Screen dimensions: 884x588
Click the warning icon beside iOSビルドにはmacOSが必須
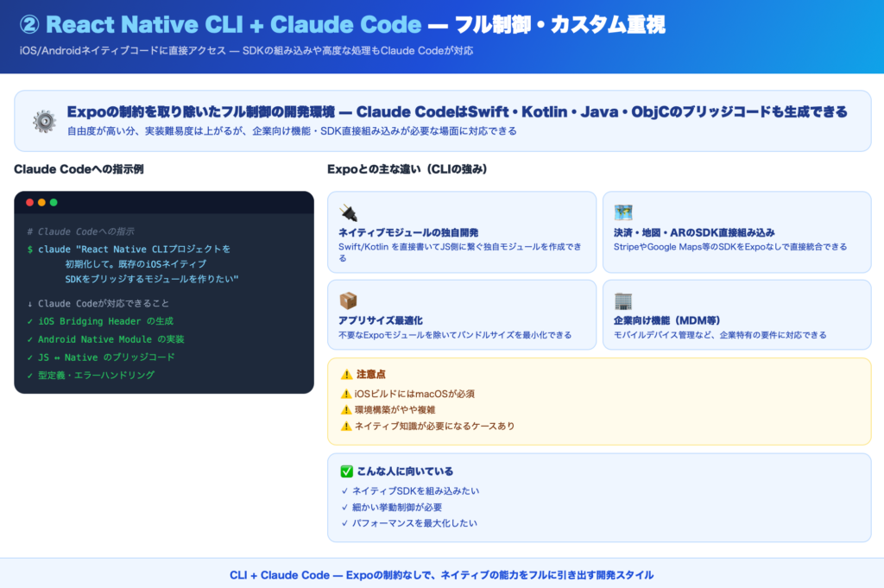pyautogui.click(x=347, y=394)
